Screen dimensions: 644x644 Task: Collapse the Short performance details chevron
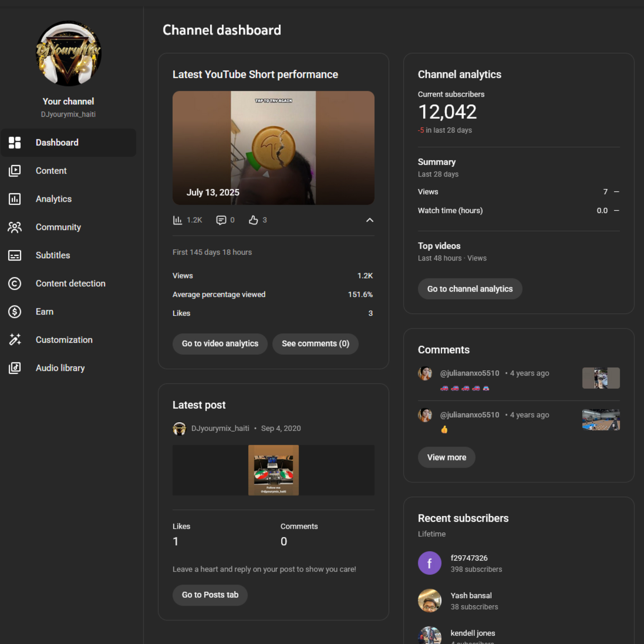coord(369,220)
